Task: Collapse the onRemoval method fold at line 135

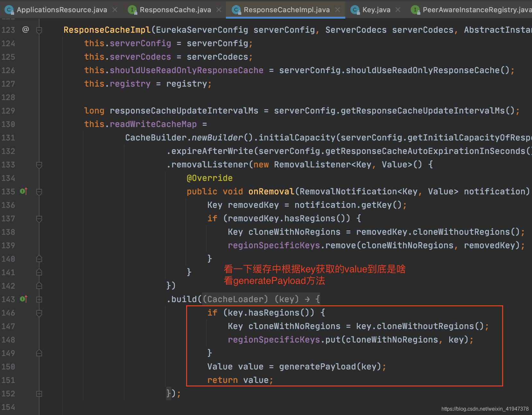Action: coord(39,192)
